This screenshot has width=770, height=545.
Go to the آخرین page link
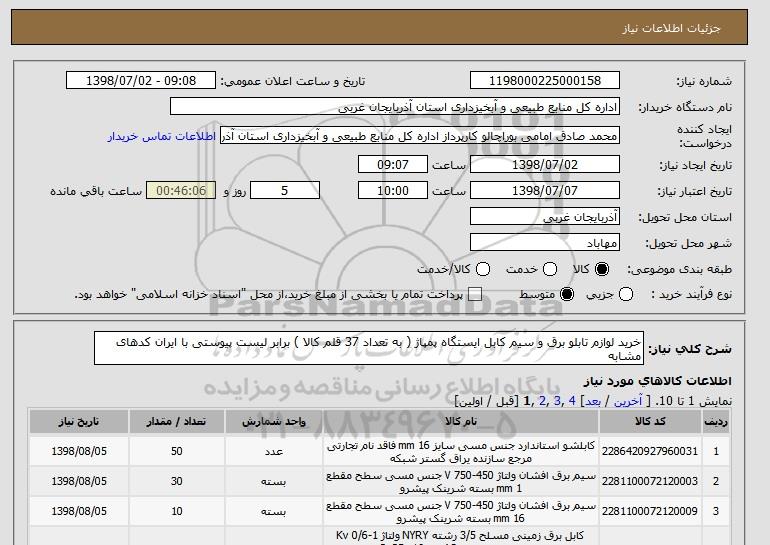tap(628, 401)
